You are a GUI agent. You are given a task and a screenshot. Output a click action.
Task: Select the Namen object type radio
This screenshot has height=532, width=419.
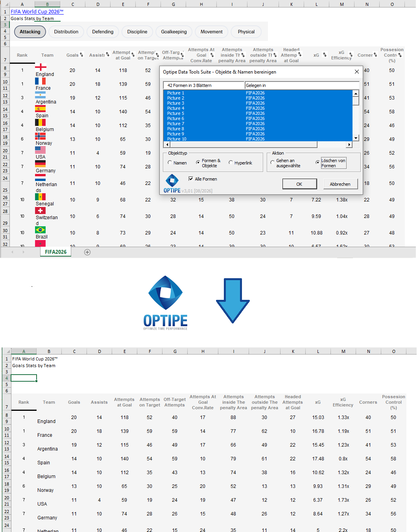coord(170,163)
